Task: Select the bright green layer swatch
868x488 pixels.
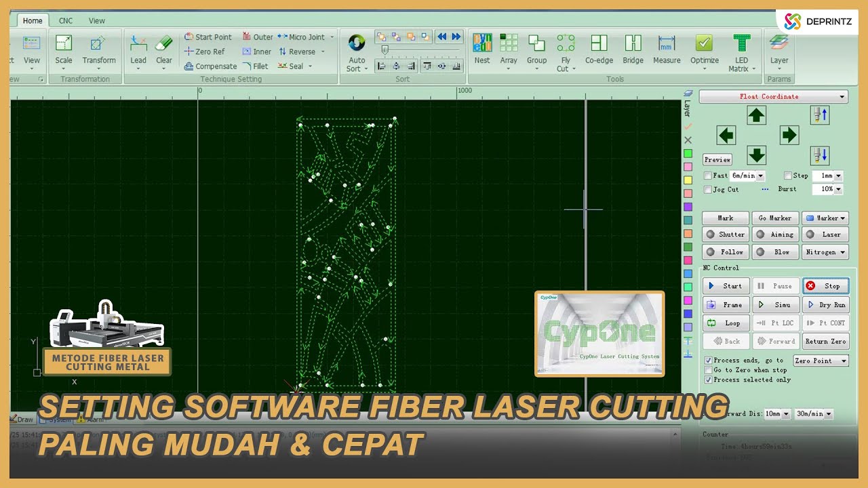Action: (x=688, y=154)
